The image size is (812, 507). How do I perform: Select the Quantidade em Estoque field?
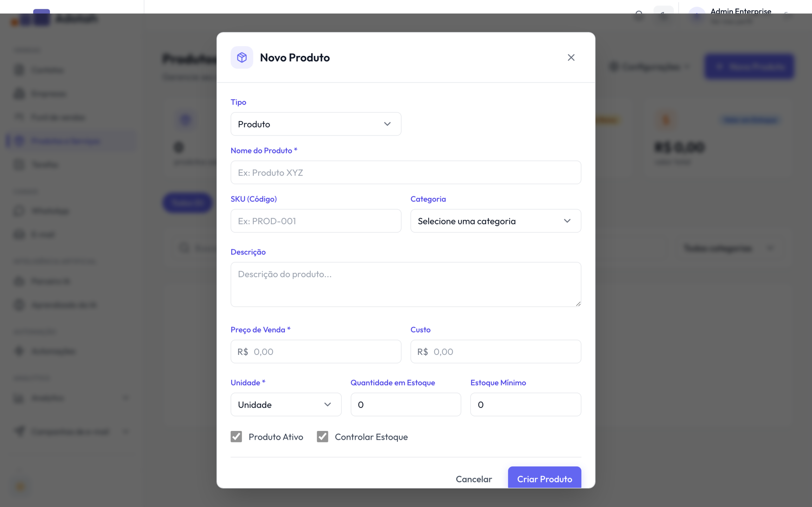point(406,405)
